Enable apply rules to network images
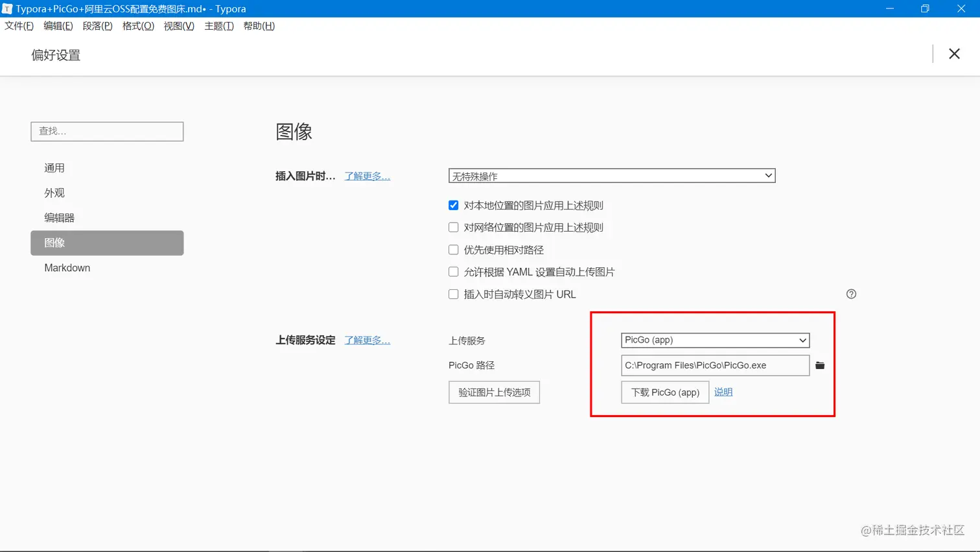 (x=453, y=227)
